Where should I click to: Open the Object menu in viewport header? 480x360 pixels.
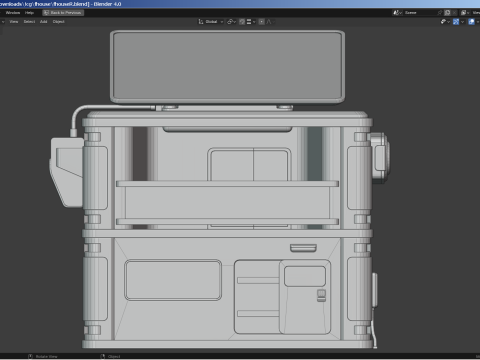tap(58, 22)
